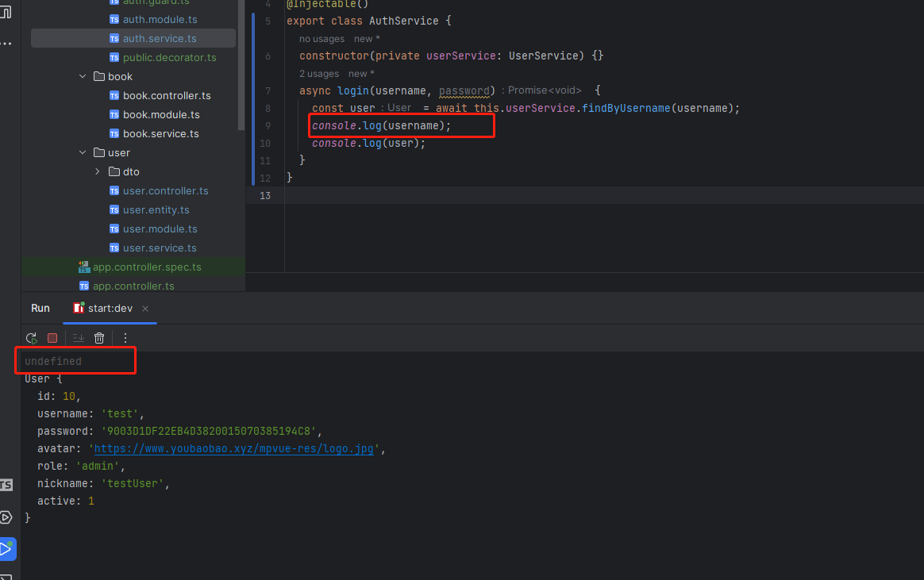Image resolution: width=924 pixels, height=580 pixels.
Task: Click the '2 usages' inlay hint
Action: (x=319, y=74)
